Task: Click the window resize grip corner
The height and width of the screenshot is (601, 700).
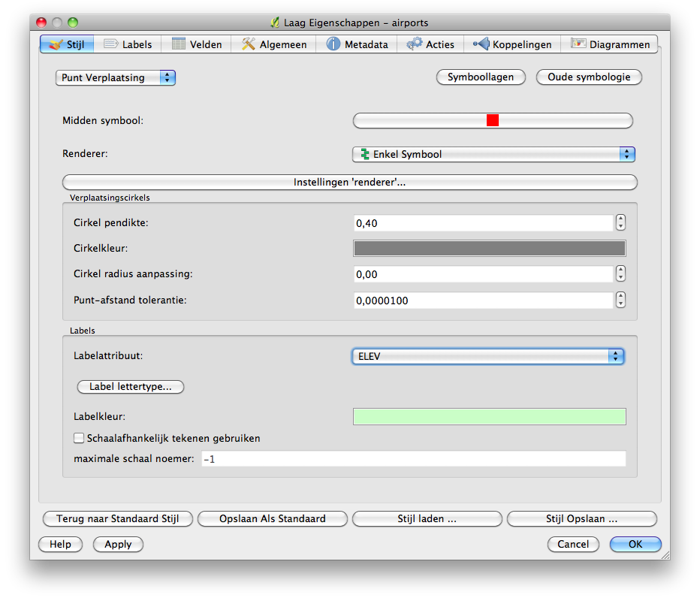Action: [x=665, y=554]
